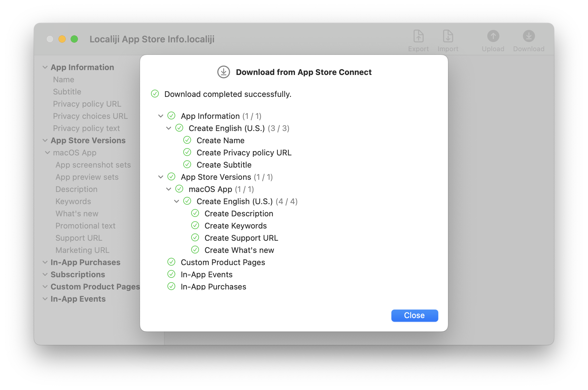Click 'Download completed successfully.' status message
Viewport: 588px width, 390px height.
(x=228, y=94)
